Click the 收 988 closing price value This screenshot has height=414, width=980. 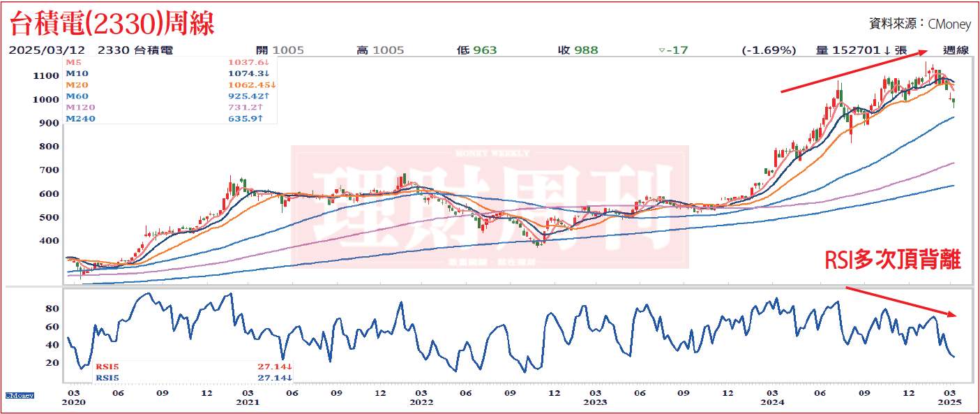(x=578, y=50)
